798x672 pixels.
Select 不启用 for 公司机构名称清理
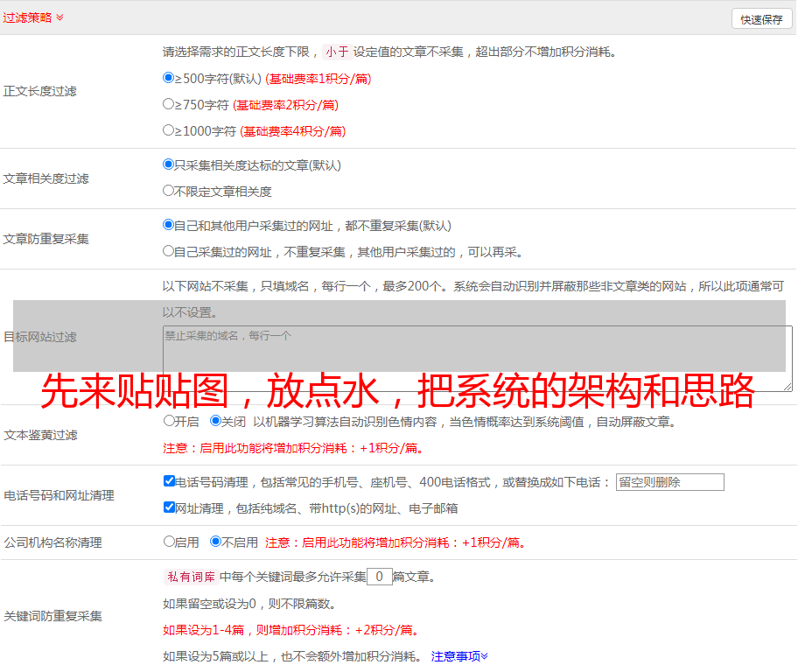pos(215,542)
